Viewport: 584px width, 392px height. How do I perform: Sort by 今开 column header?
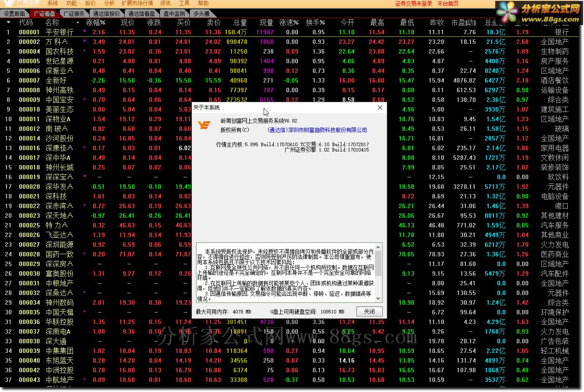[347, 22]
